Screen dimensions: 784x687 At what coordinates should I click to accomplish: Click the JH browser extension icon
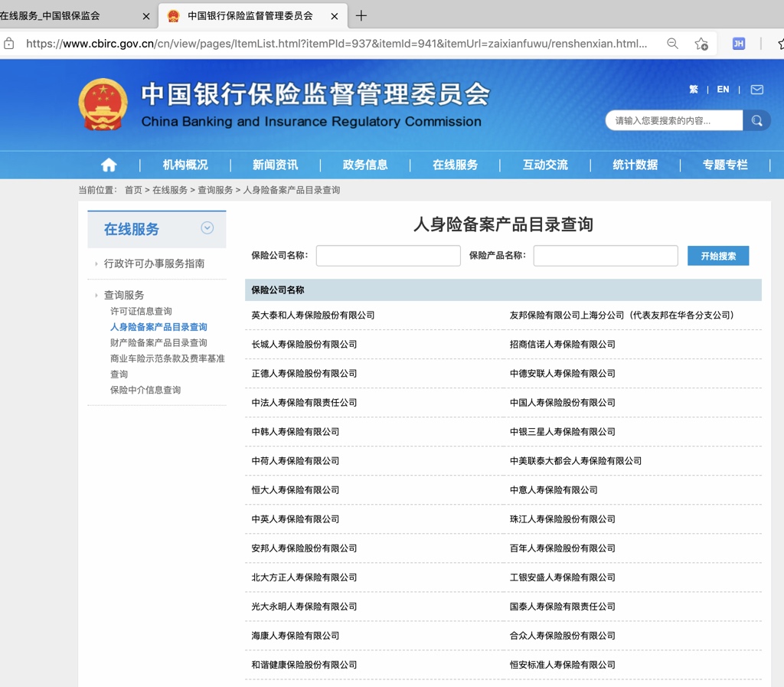click(x=739, y=44)
